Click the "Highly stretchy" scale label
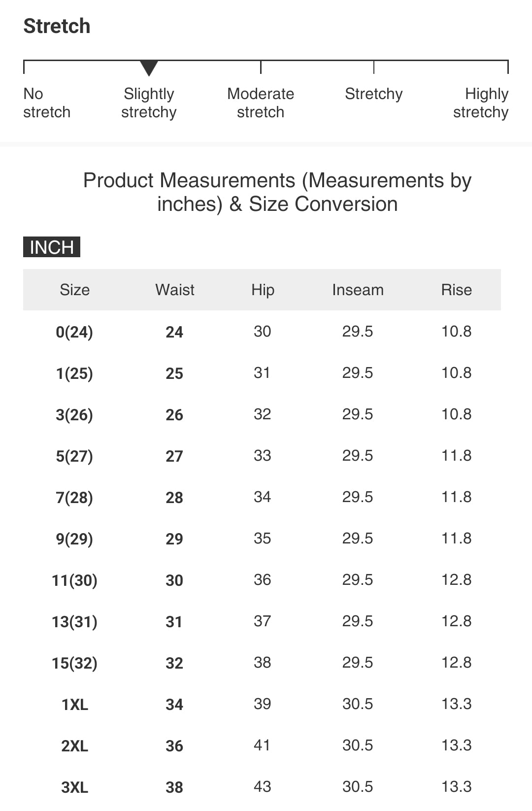This screenshot has width=532, height=811. click(x=481, y=103)
